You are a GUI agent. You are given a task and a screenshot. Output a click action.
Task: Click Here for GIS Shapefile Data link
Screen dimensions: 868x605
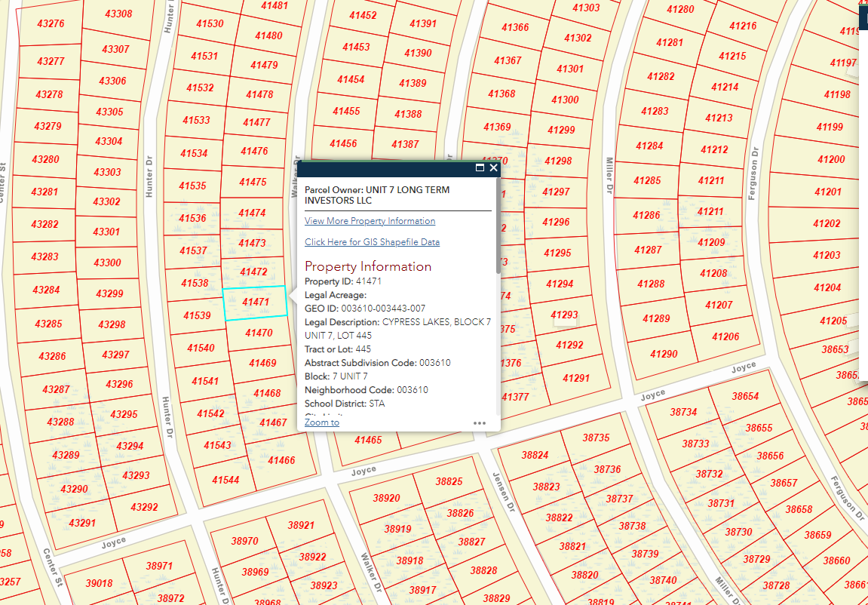coord(372,242)
